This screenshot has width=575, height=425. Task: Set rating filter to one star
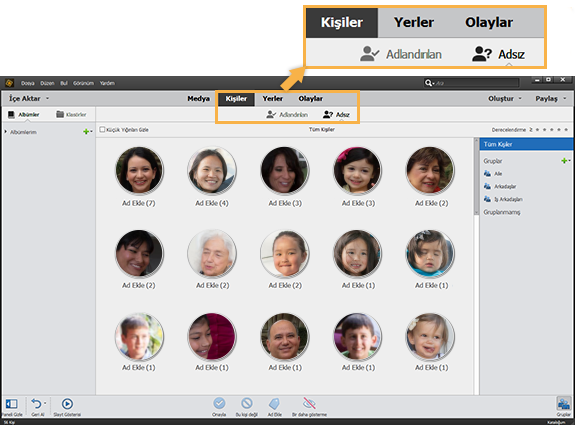[x=537, y=129]
